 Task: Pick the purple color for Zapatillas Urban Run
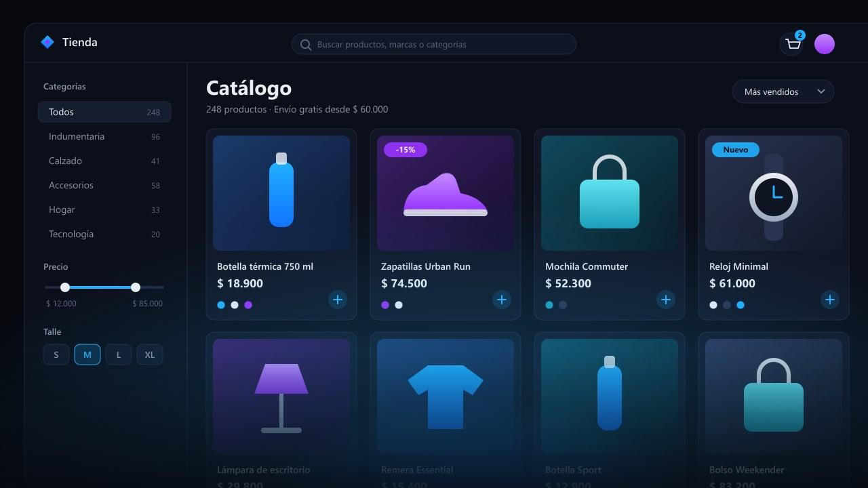coord(385,305)
